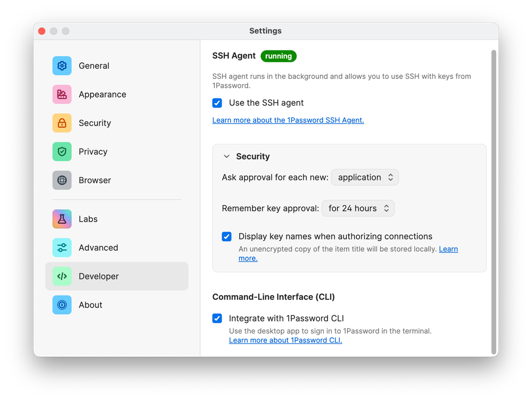This screenshot has width=532, height=401.
Task: Open the Ask approval for each new dropdown
Action: (365, 177)
